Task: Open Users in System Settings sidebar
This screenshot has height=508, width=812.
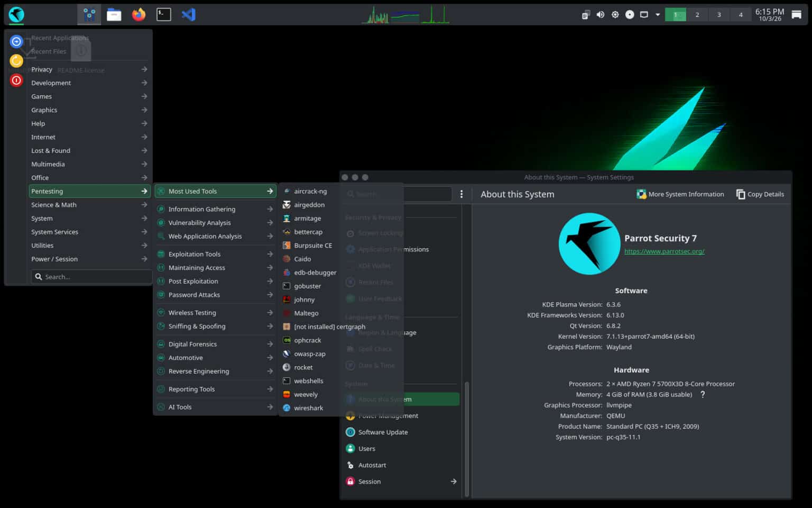Action: (401, 449)
